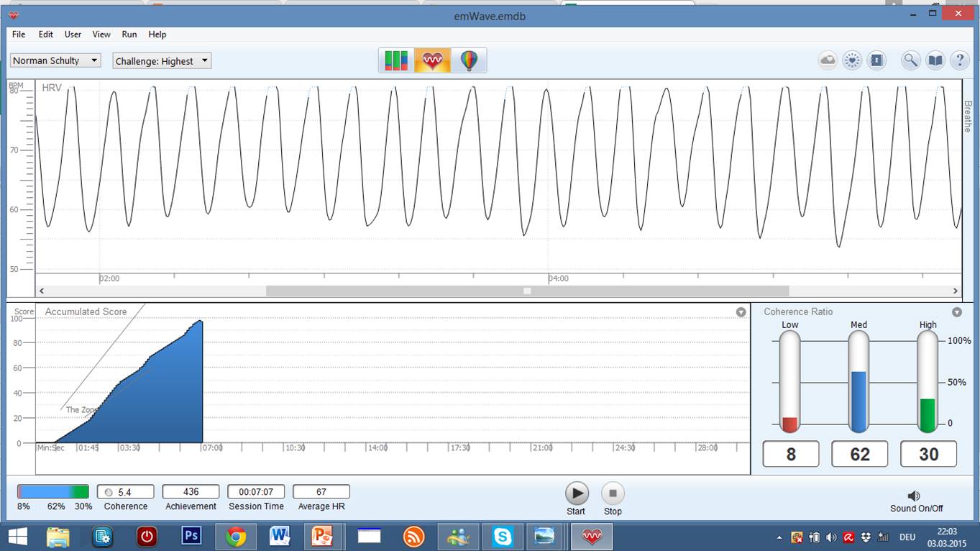Click the Session Time 00:07:07 field
Screen dimensions: 980x551
(256, 492)
